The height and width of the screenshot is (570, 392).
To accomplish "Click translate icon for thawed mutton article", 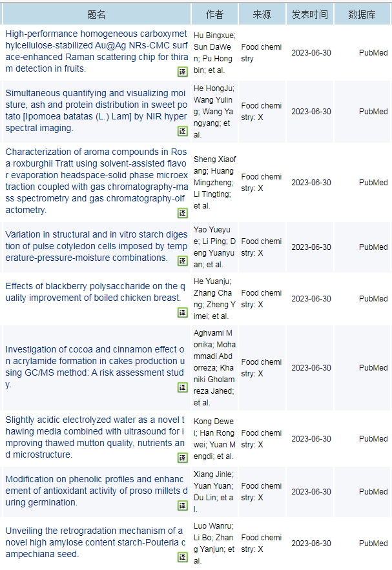I will click(x=183, y=458).
